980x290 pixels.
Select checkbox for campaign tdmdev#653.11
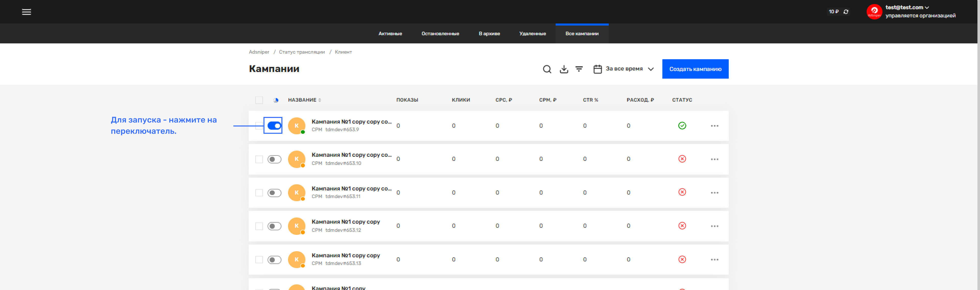point(259,192)
